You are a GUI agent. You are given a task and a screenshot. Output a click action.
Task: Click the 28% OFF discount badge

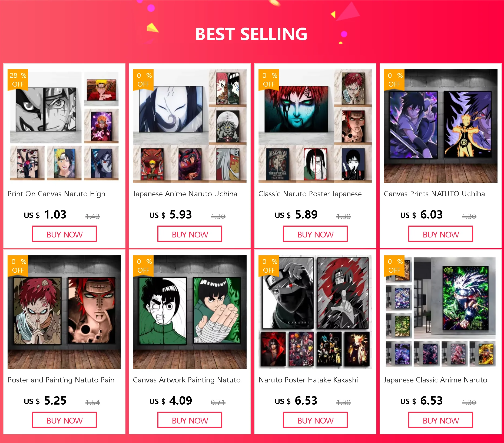[18, 80]
